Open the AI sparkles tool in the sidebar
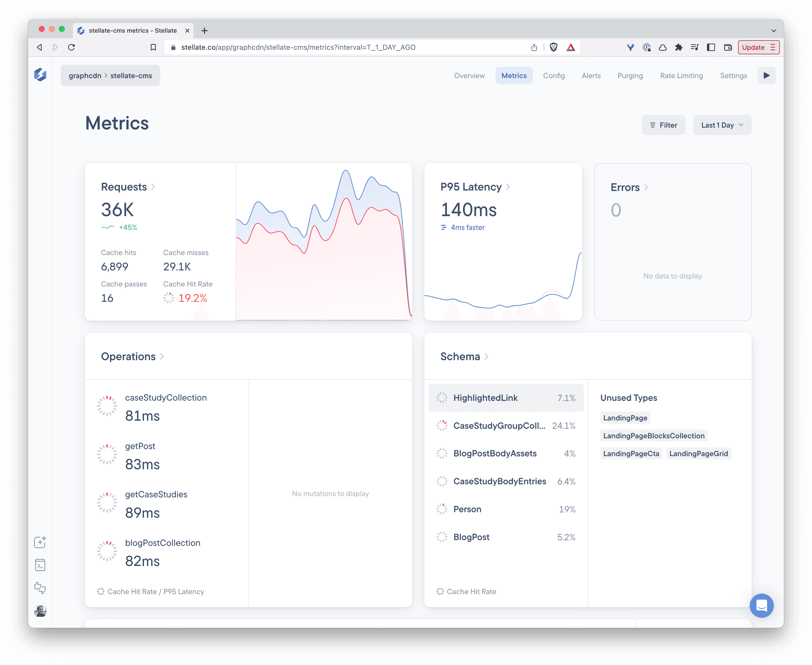 (40, 542)
